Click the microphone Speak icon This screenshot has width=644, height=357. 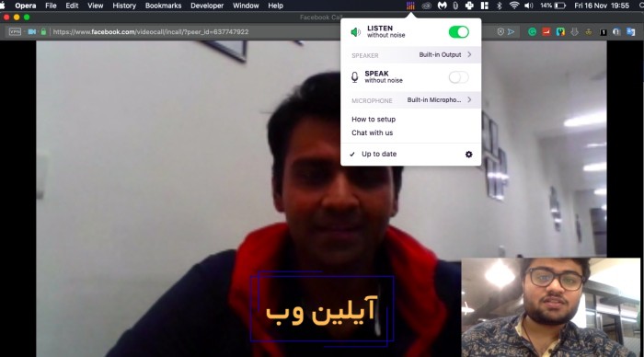tap(355, 77)
